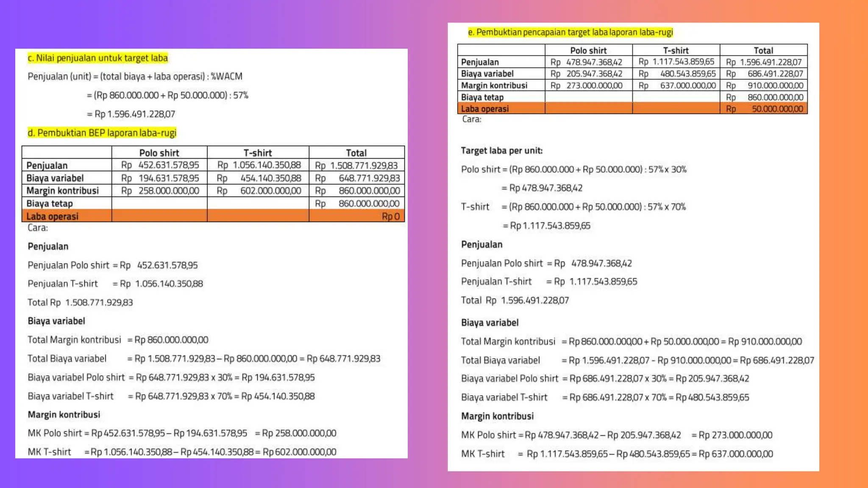Click the heading 'd. Pembuktian BEP laporan laba-rugi'
This screenshot has width=868, height=488.
102,133
